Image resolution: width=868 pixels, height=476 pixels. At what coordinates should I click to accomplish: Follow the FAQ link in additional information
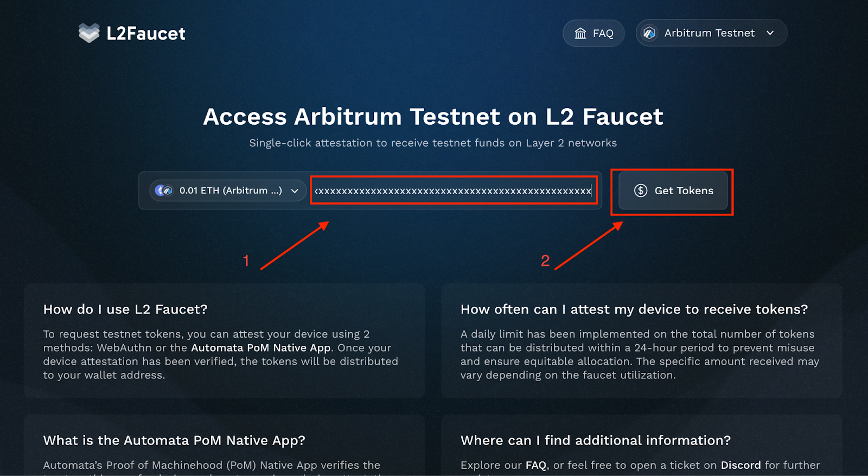point(535,465)
